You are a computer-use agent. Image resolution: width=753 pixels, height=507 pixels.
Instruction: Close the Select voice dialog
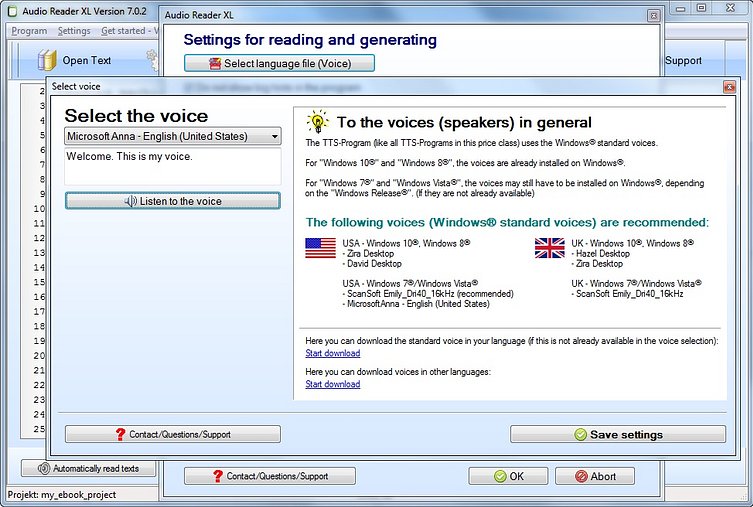pos(729,87)
